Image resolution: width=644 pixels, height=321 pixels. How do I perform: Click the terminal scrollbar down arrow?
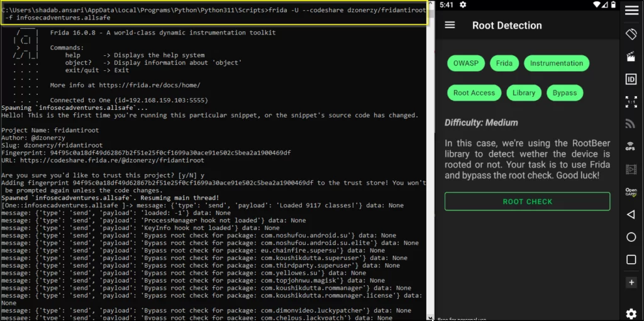point(430,318)
